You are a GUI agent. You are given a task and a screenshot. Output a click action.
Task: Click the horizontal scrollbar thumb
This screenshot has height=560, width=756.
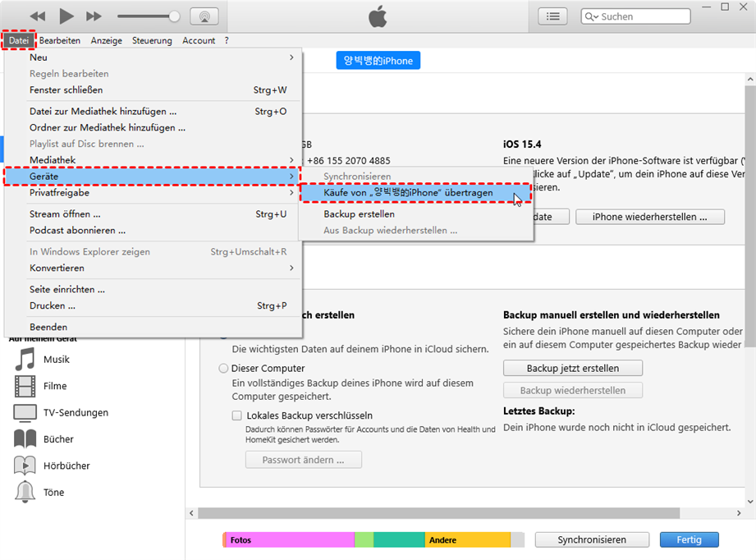pyautogui.click(x=439, y=513)
